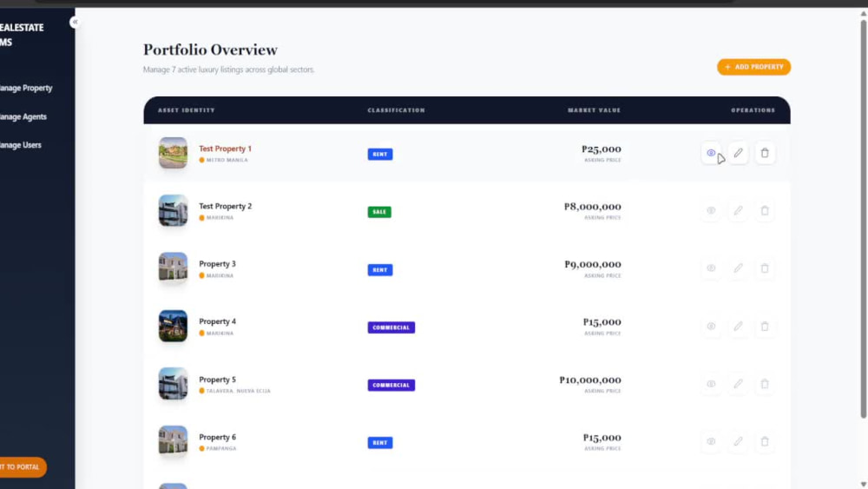Click the orange portal button in sidebar
This screenshot has height=489, width=868.
pos(23,466)
